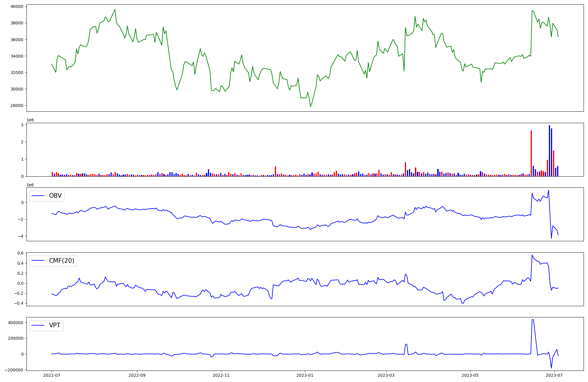Screen dimensions: 588x382
Task: Click the 400000 label on VPT axis
Action: (15, 323)
